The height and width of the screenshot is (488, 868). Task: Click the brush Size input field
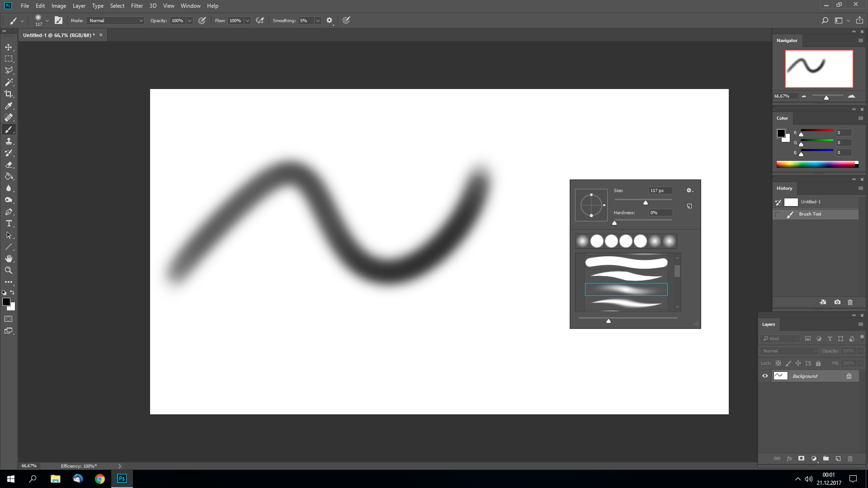(x=660, y=191)
